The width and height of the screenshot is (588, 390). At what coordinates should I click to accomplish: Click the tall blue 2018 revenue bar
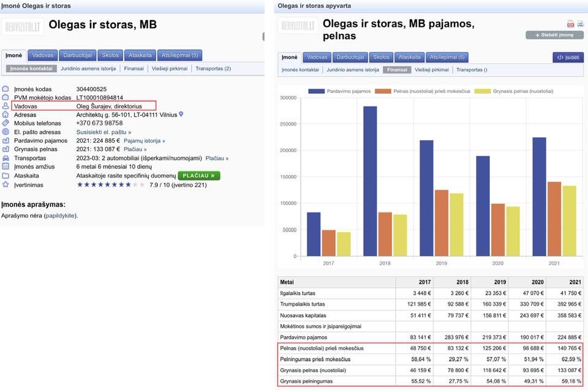pyautogui.click(x=370, y=181)
